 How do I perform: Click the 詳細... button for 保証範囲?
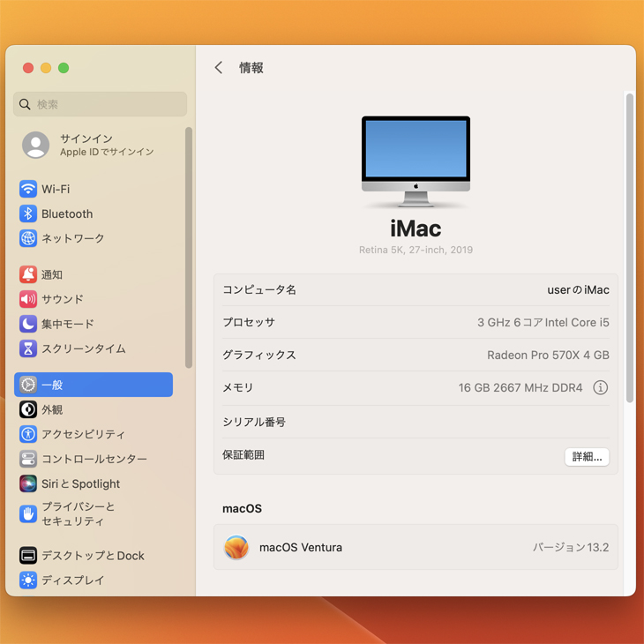[587, 456]
